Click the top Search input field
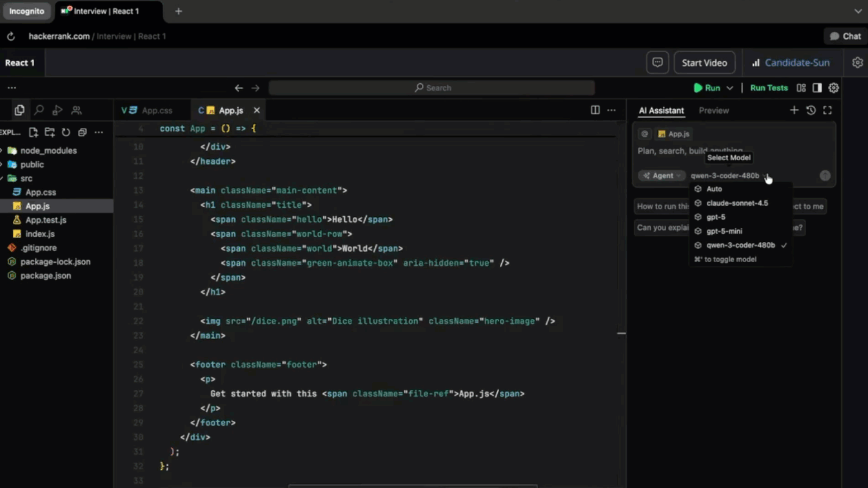The height and width of the screenshot is (488, 868). (x=432, y=88)
